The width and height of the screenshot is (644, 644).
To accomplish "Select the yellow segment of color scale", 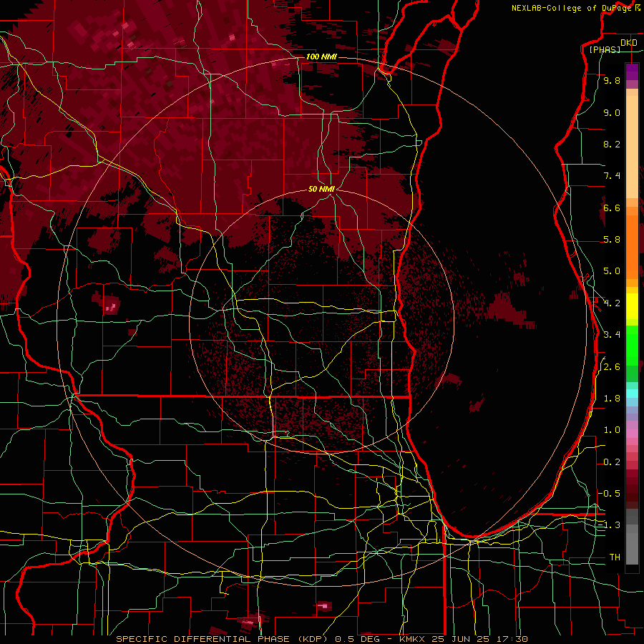I will point(632,306).
